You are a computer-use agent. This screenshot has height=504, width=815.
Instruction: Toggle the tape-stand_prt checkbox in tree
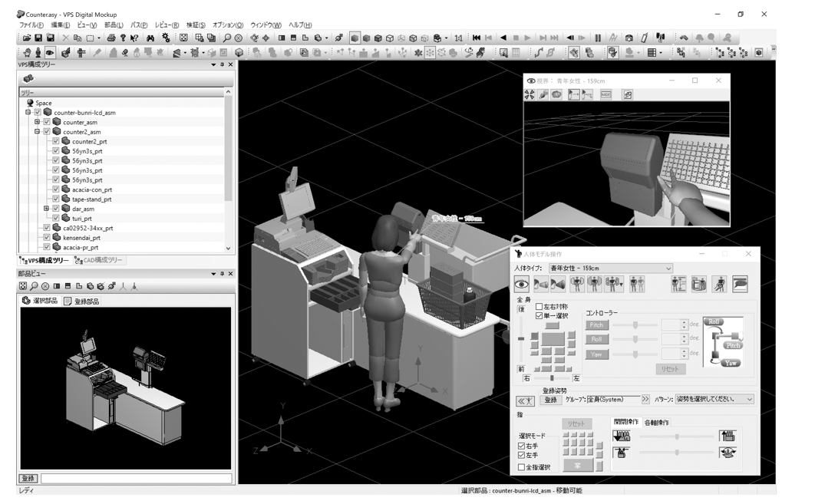click(56, 199)
